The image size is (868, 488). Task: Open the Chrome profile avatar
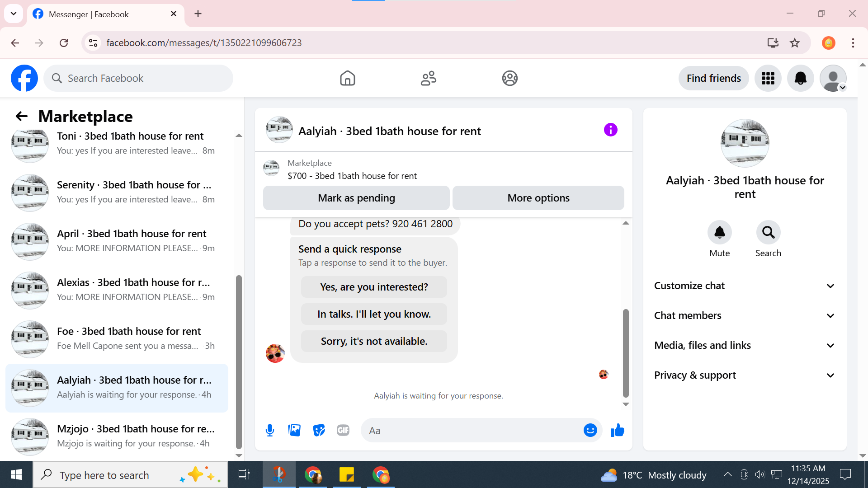click(x=828, y=43)
